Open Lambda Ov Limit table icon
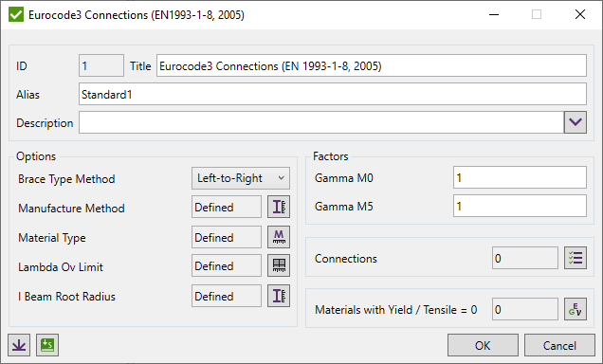 (x=279, y=265)
